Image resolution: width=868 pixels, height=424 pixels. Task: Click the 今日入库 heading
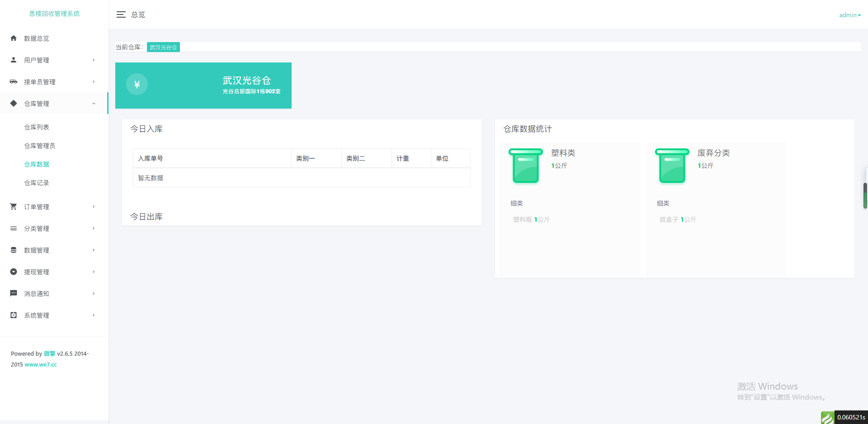[146, 129]
